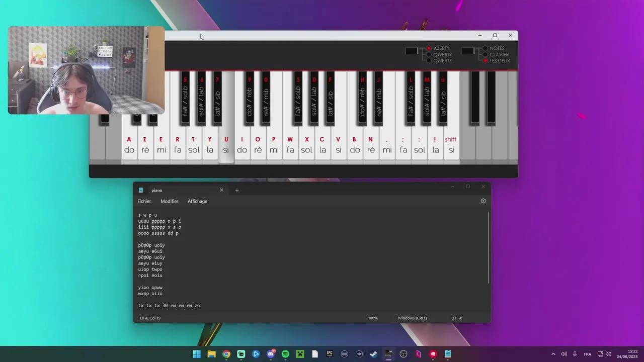Minimize the piano application window
The height and width of the screenshot is (362, 644).
pos(480,35)
